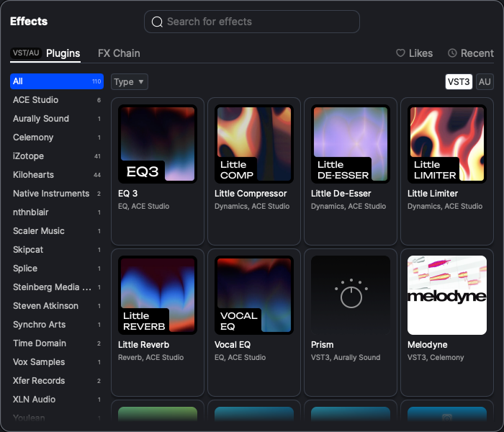The width and height of the screenshot is (504, 432).
Task: Click the EQ 3 plugin title
Action: tap(127, 194)
